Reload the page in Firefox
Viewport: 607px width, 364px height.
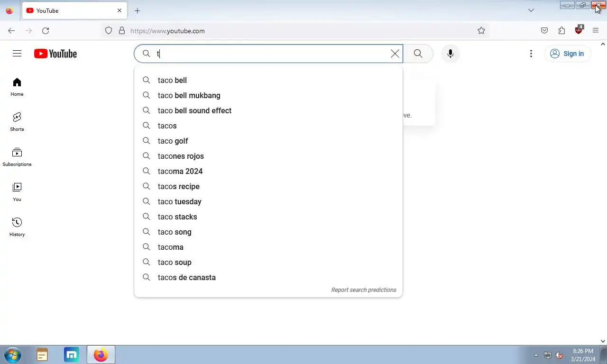[46, 31]
